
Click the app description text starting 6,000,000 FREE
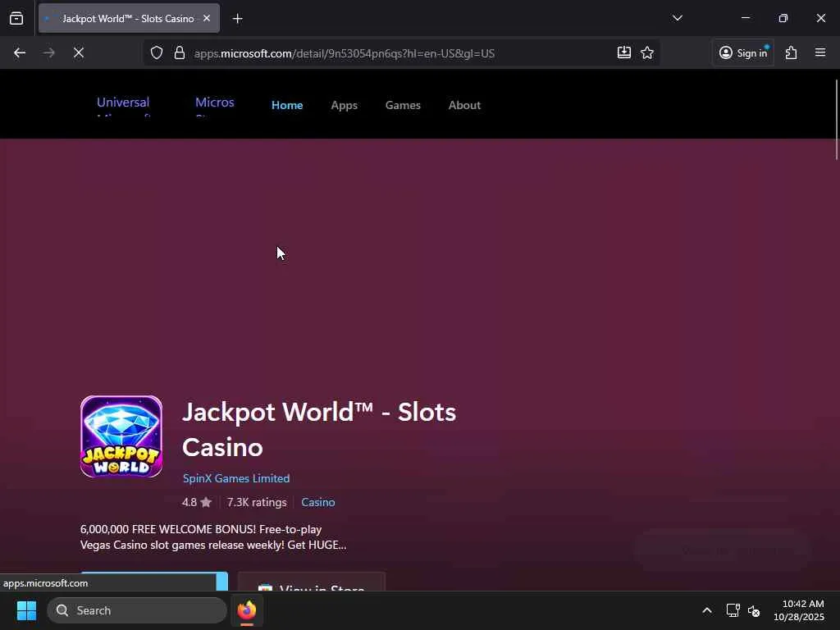(x=213, y=537)
